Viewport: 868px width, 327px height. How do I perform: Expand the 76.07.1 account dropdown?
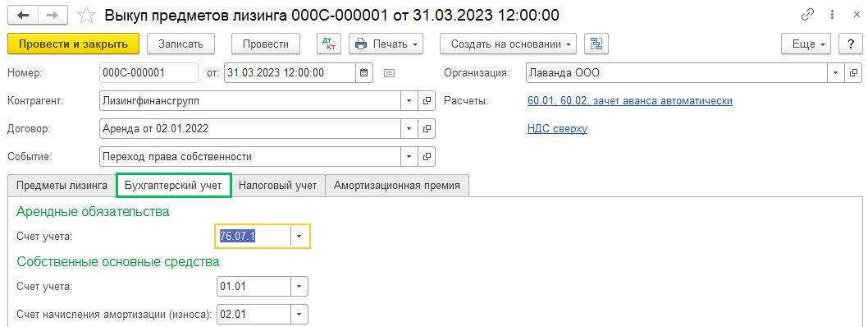pyautogui.click(x=299, y=236)
